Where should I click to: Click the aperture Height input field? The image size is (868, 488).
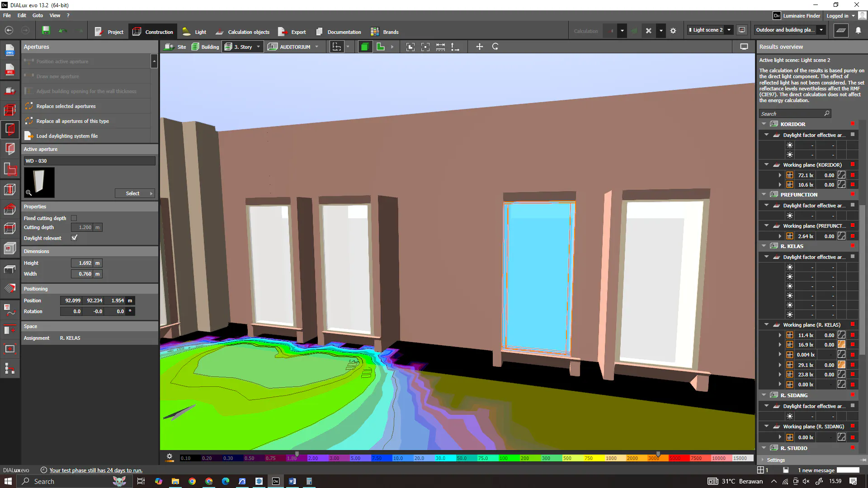(82, 263)
